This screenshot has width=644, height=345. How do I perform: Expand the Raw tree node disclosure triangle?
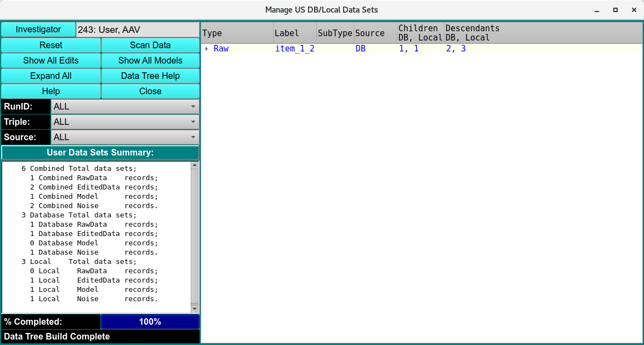[x=207, y=48]
